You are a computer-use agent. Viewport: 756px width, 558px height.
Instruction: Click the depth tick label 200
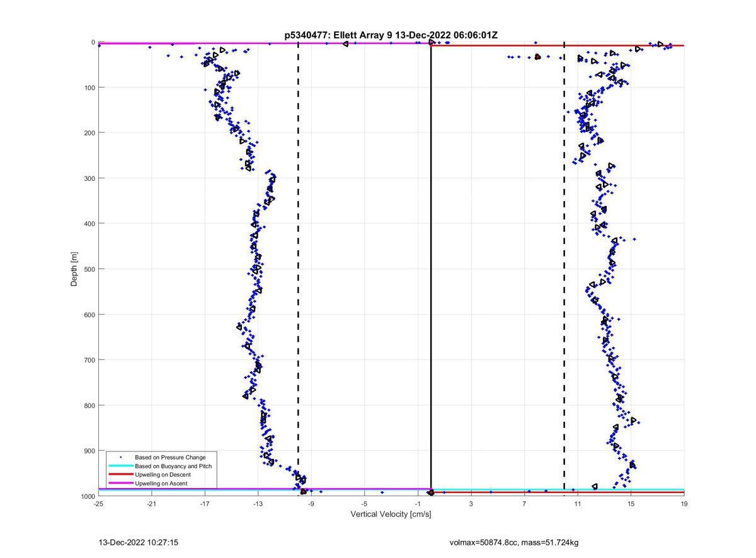point(89,132)
